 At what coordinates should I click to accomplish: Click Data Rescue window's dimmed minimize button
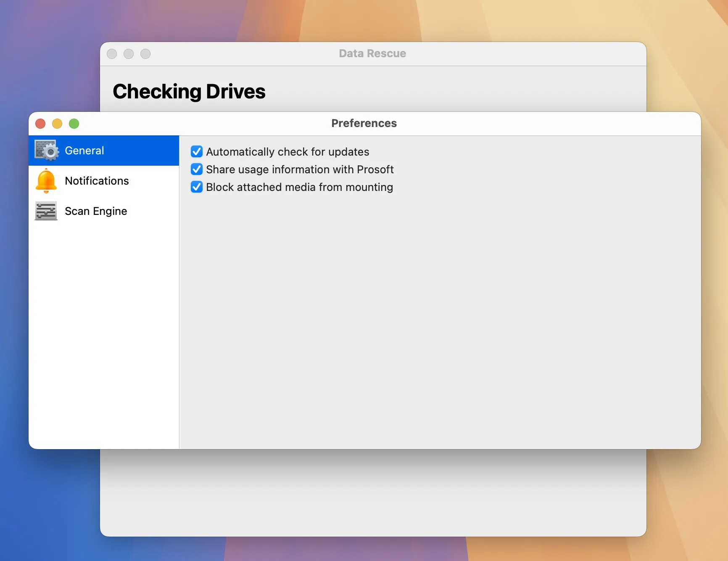[129, 54]
